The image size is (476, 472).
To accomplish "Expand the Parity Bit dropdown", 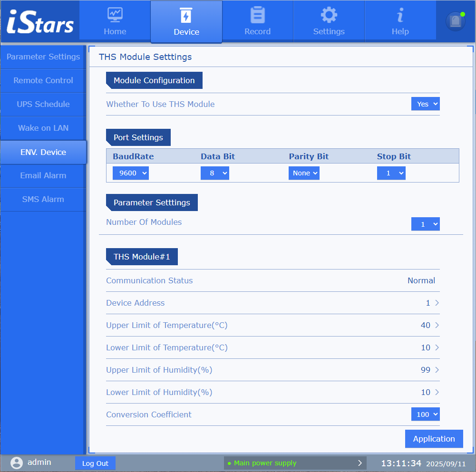I will [x=304, y=173].
